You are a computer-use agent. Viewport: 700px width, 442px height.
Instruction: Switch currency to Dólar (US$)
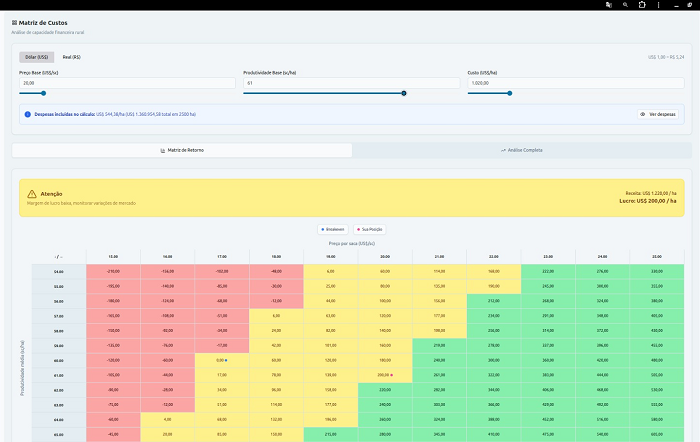pos(35,57)
